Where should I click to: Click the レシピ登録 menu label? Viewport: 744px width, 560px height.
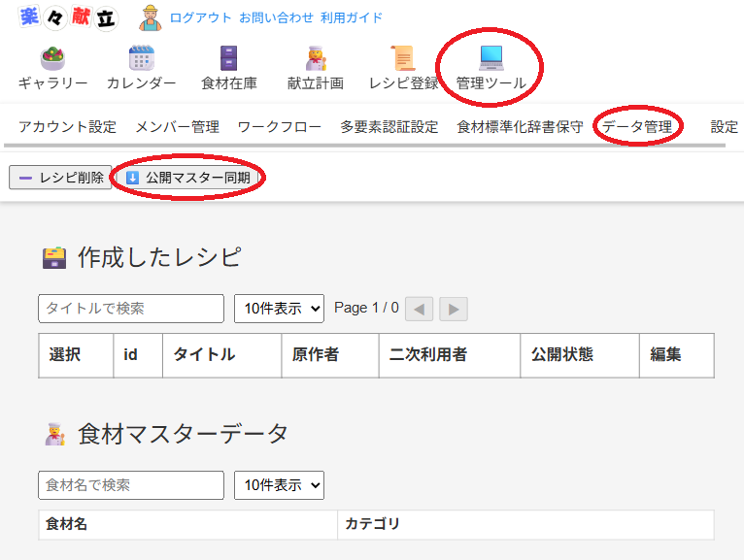(x=403, y=82)
